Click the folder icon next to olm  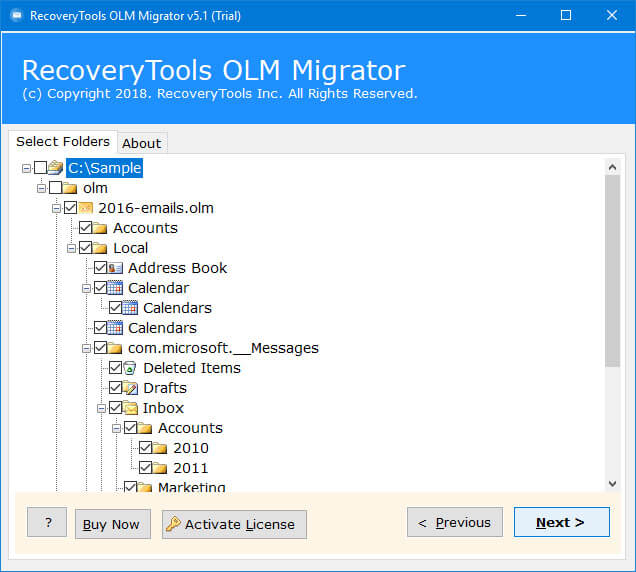pos(70,188)
